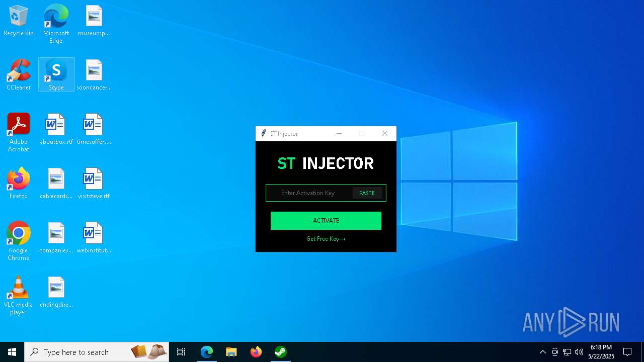The width and height of the screenshot is (644, 362).
Task: Open Microsoft Edge from the taskbar
Action: pyautogui.click(x=207, y=352)
